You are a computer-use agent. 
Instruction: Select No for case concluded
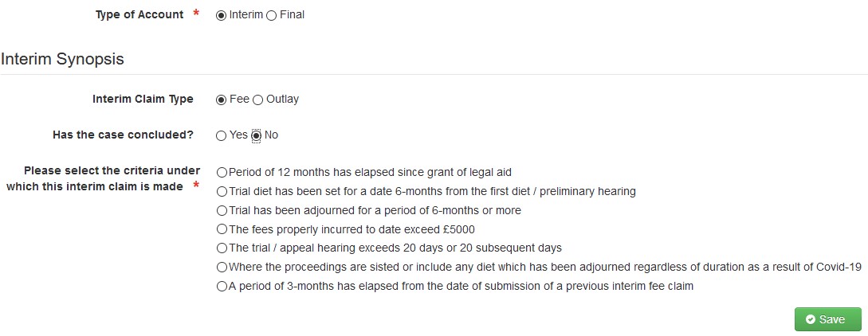257,135
